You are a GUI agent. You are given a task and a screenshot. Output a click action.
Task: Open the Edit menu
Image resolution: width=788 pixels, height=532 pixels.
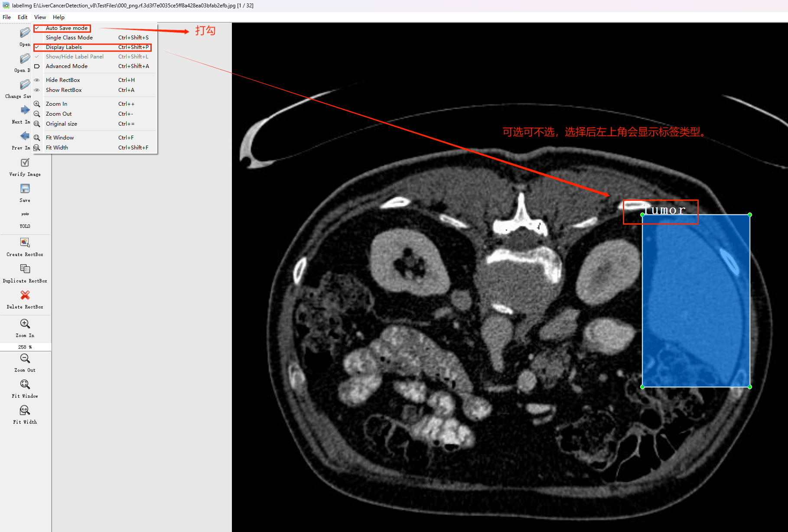pos(23,17)
